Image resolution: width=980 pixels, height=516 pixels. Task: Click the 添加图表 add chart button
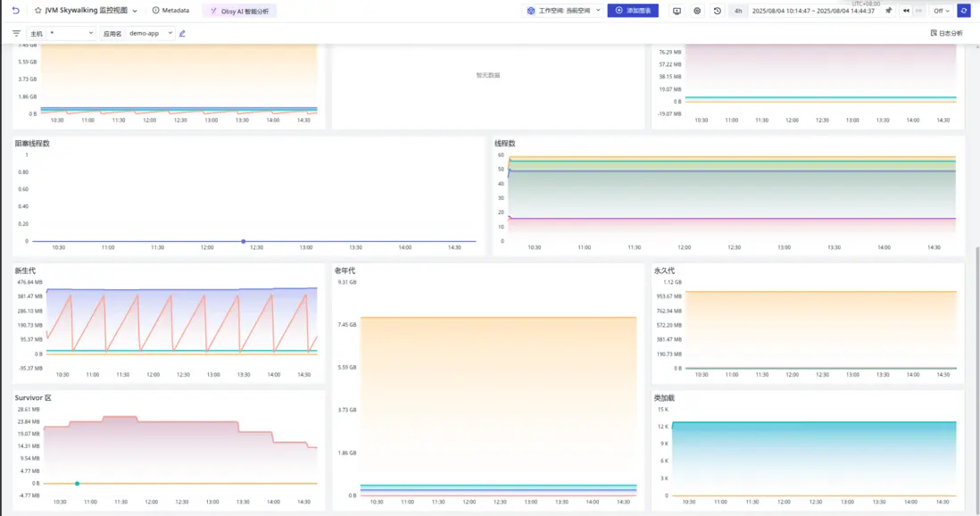click(633, 11)
